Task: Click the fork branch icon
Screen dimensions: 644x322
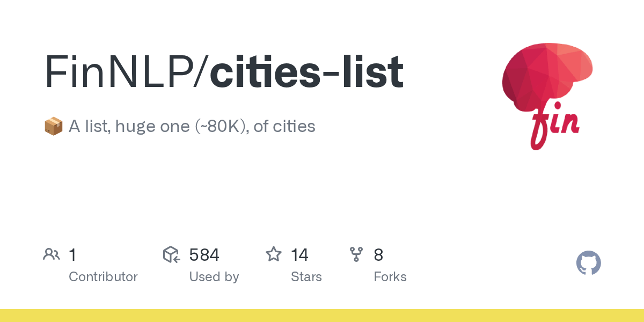Action: point(356,254)
